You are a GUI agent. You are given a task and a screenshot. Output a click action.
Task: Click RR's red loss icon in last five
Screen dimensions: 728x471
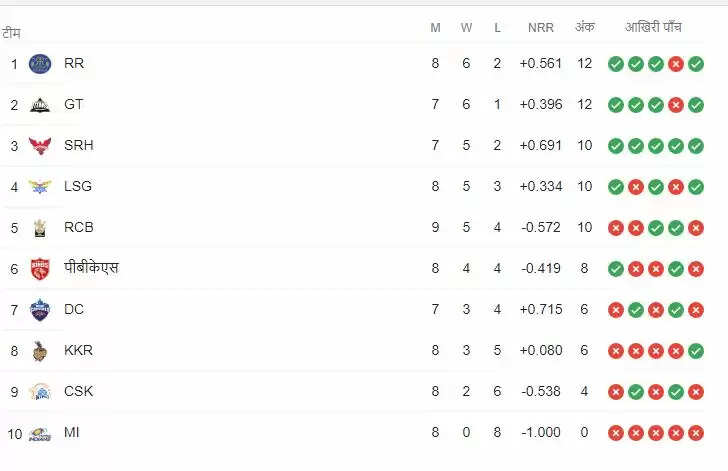676,64
